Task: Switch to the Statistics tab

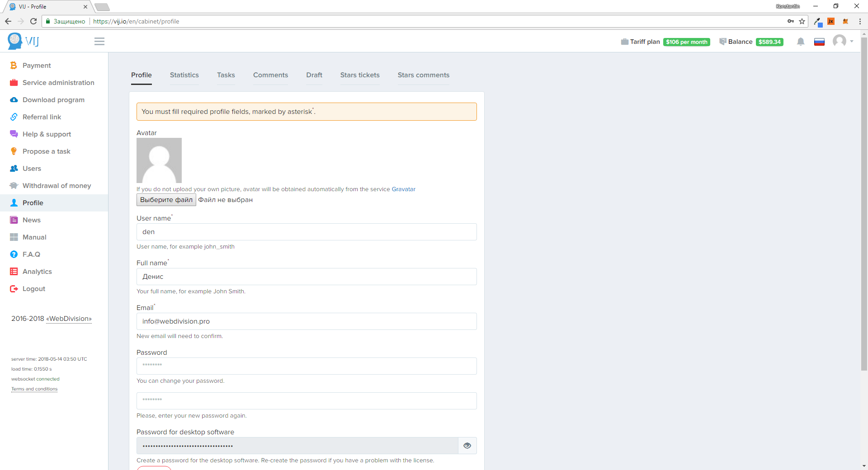Action: (184, 75)
